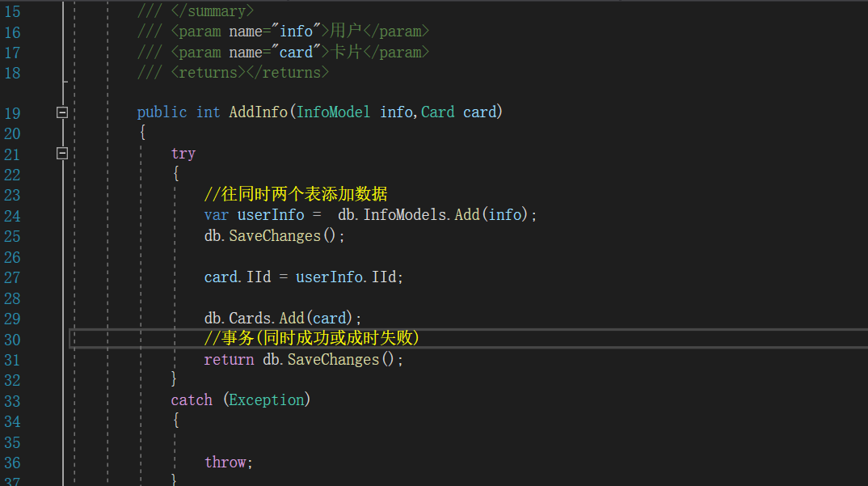Place cursor on the try keyword

tap(183, 154)
